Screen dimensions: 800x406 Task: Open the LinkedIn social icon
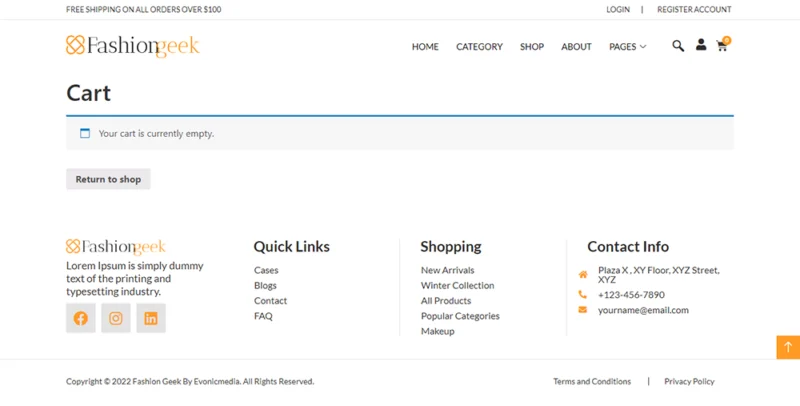tap(151, 318)
